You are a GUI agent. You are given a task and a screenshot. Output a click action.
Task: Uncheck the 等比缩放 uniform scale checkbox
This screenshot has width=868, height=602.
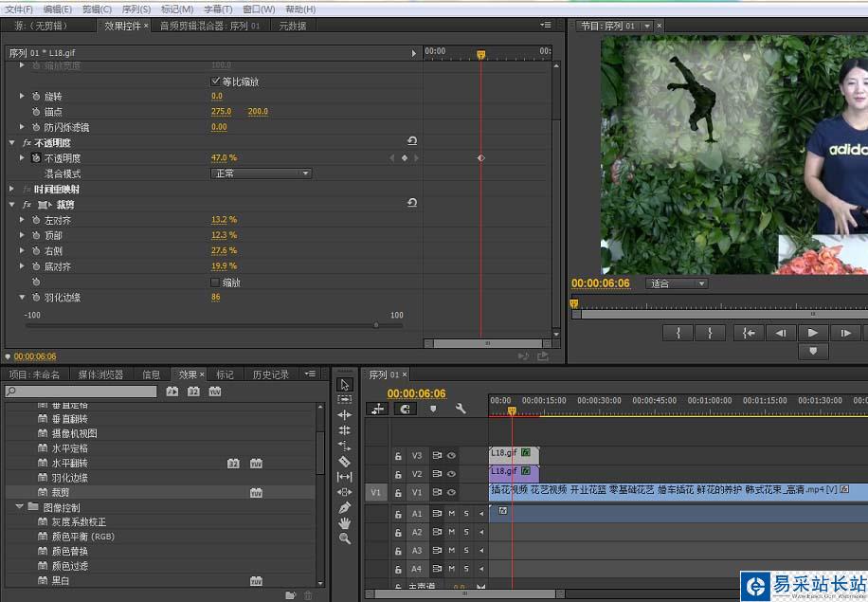pos(215,82)
